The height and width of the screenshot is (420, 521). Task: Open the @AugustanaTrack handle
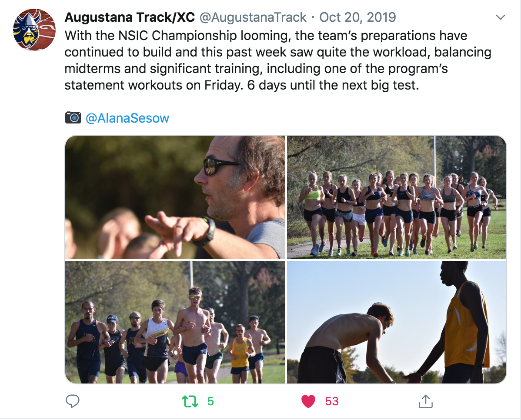253,17
